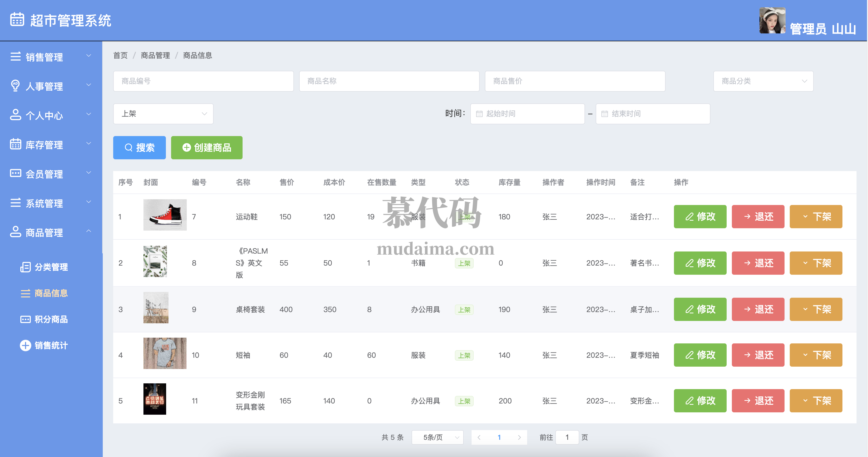The image size is (868, 457).
Task: Click the plus circle icon beside 销售统计
Action: pos(25,345)
